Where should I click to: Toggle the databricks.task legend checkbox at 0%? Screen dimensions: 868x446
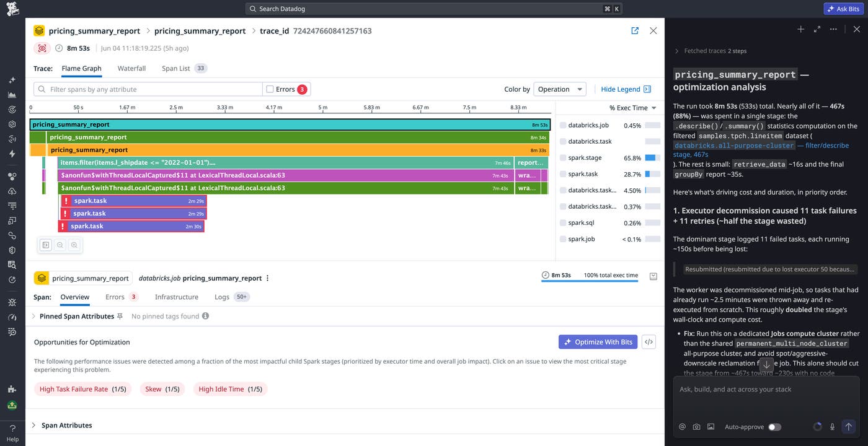pyautogui.click(x=563, y=141)
